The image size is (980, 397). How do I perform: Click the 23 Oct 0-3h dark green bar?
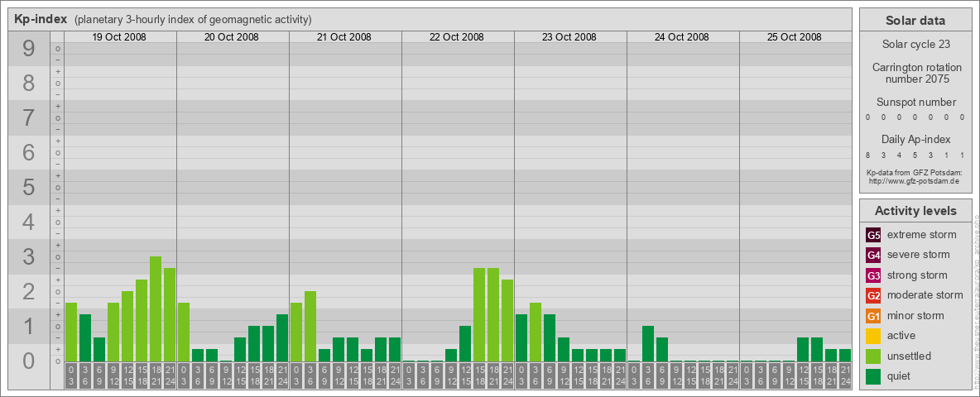[521, 337]
